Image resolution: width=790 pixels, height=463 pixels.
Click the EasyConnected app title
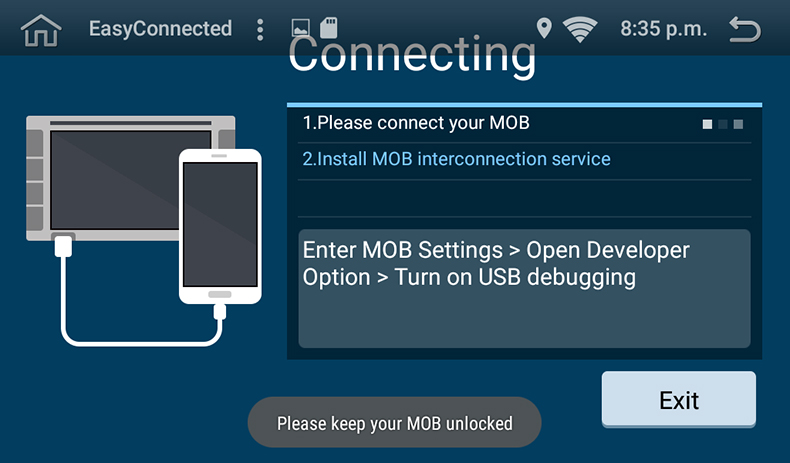coord(160,29)
